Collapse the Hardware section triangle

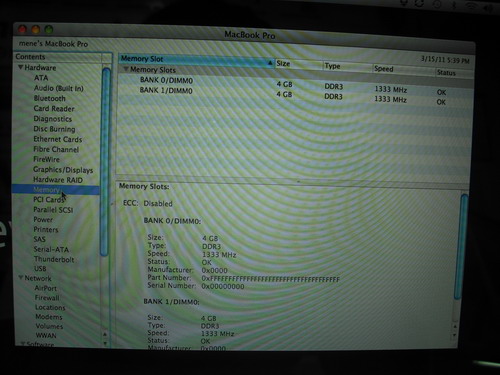tap(21, 68)
